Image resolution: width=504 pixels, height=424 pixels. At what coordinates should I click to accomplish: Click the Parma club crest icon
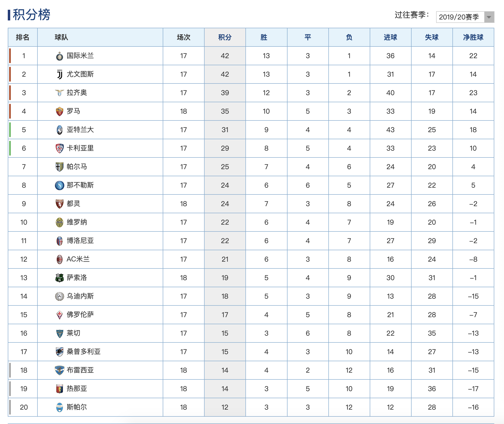[x=59, y=167]
